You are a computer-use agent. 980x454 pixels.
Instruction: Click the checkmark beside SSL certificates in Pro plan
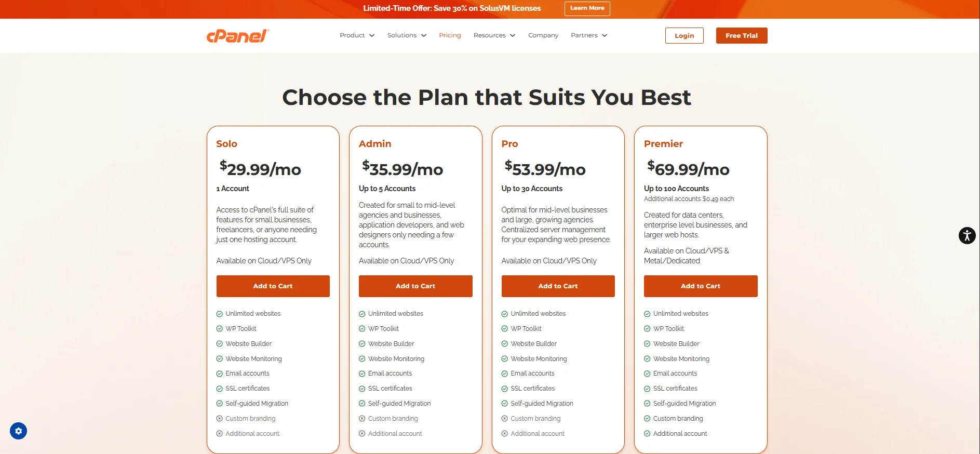click(504, 389)
